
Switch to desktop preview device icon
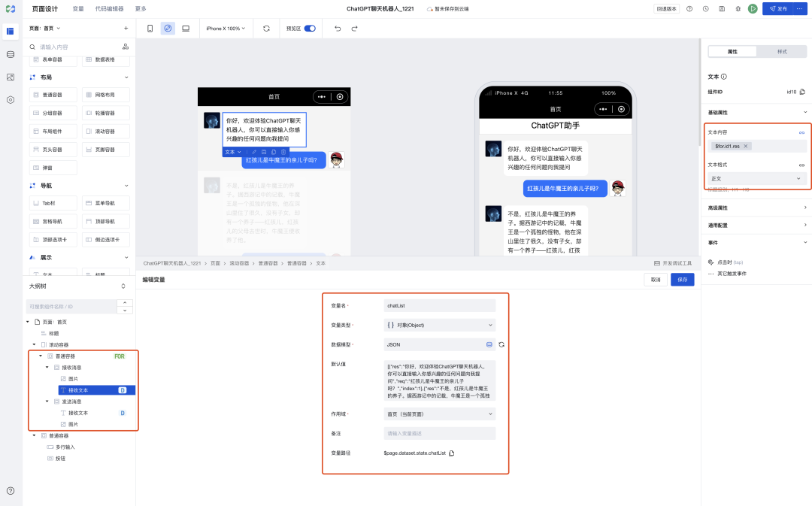(186, 28)
